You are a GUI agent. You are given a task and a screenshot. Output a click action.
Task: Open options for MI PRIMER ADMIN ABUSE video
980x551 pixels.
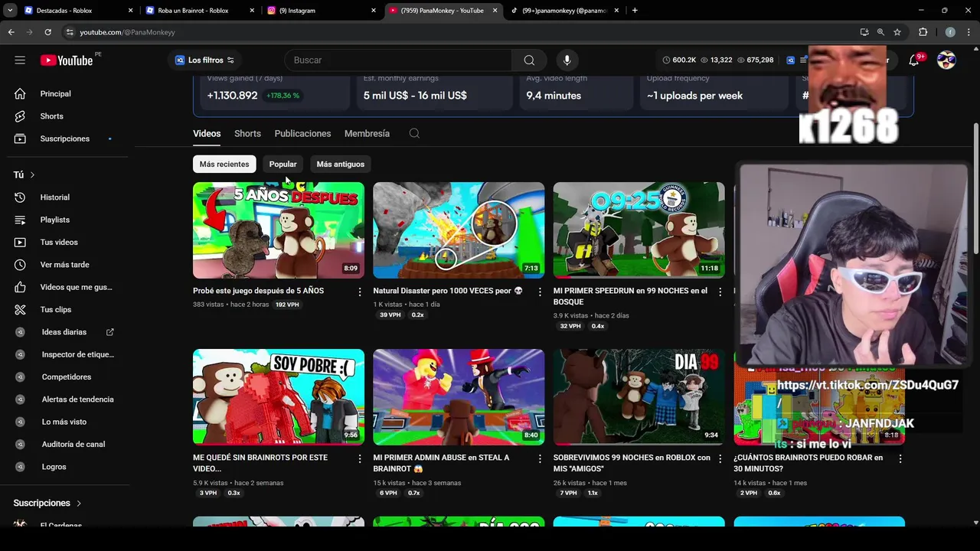point(540,458)
